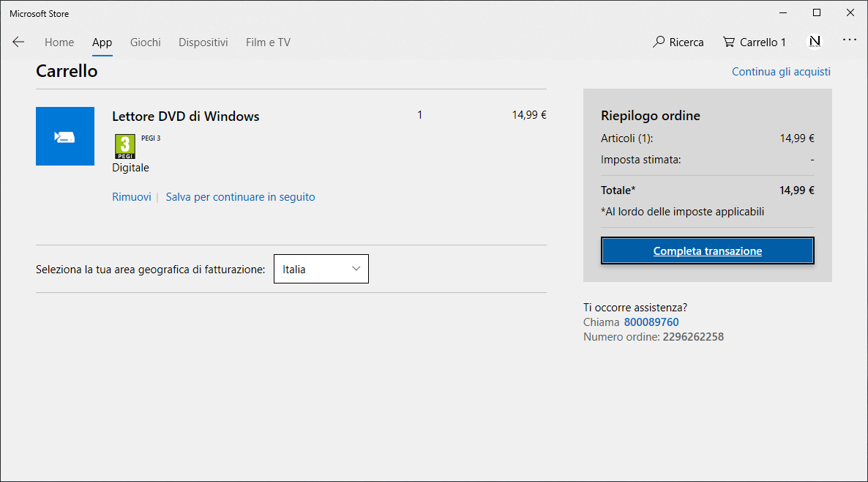
Task: Call support number 800089760 link
Action: 651,322
